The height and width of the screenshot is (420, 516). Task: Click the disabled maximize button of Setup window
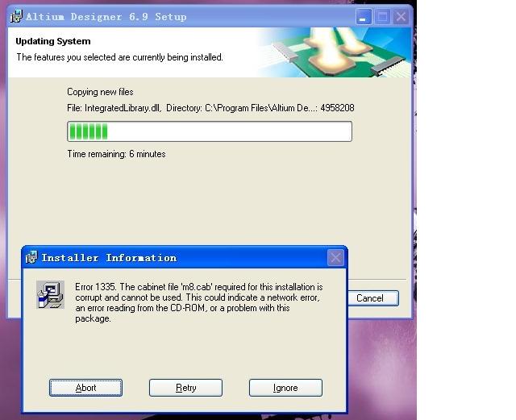382,16
